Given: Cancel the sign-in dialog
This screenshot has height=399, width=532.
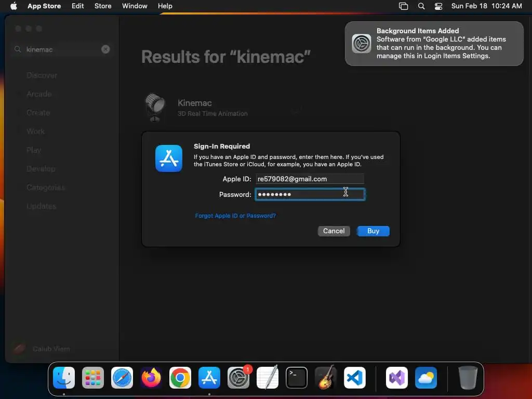Looking at the screenshot, I should 334,231.
